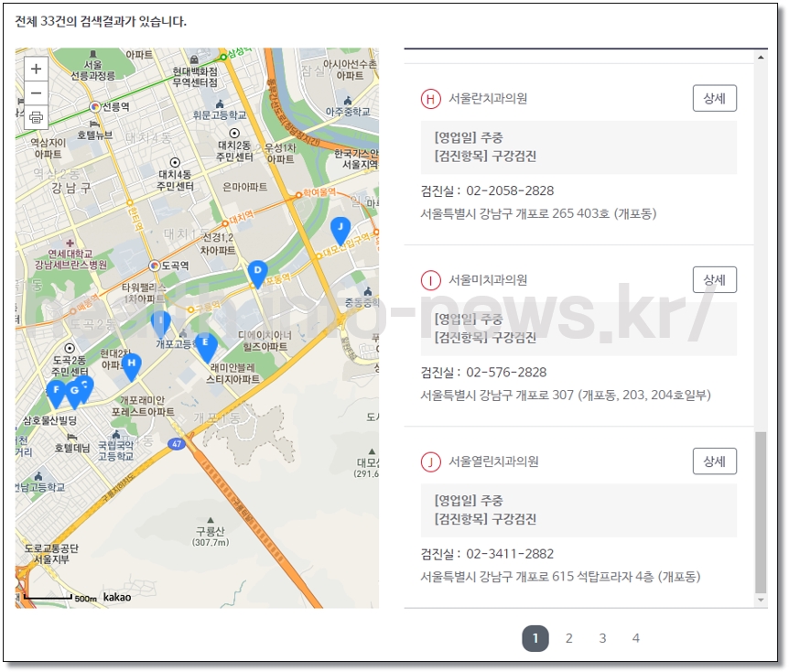
Task: Click marker H near 현대2차아파트
Action: [x=133, y=363]
